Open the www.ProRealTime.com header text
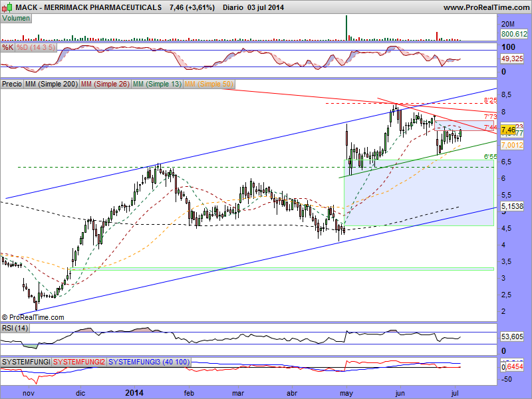The image size is (532, 399). 486,7
